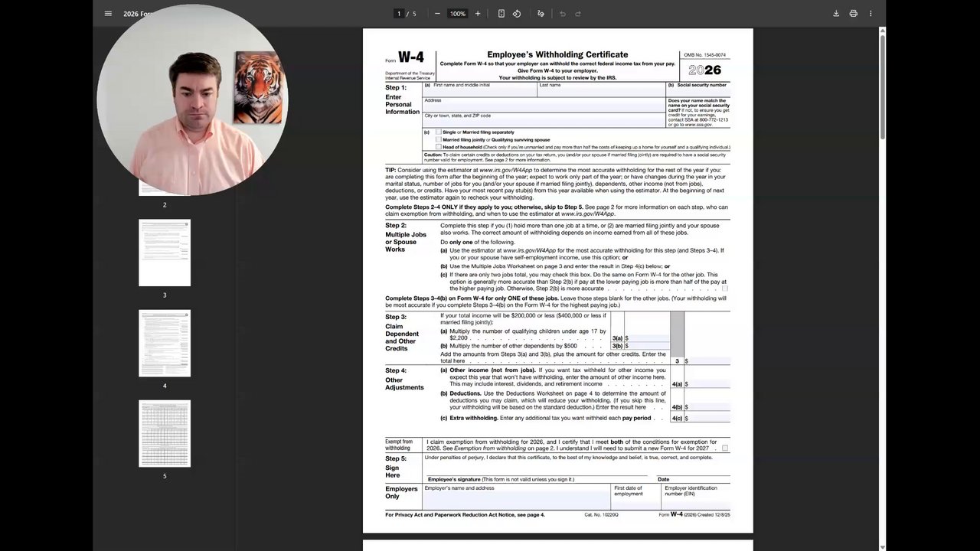Click the 100% zoom level field
The height and width of the screenshot is (551, 980).
click(457, 14)
